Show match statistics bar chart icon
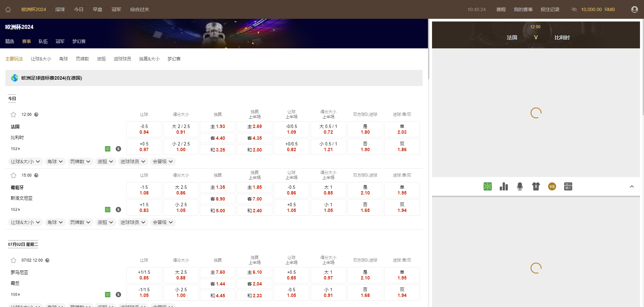This screenshot has height=307, width=644. [503, 186]
